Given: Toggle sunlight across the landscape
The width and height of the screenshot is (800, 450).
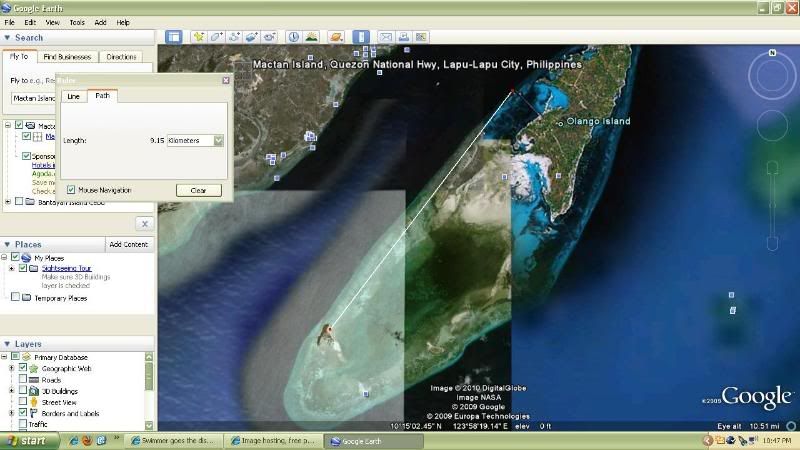Looking at the screenshot, I should tap(311, 37).
